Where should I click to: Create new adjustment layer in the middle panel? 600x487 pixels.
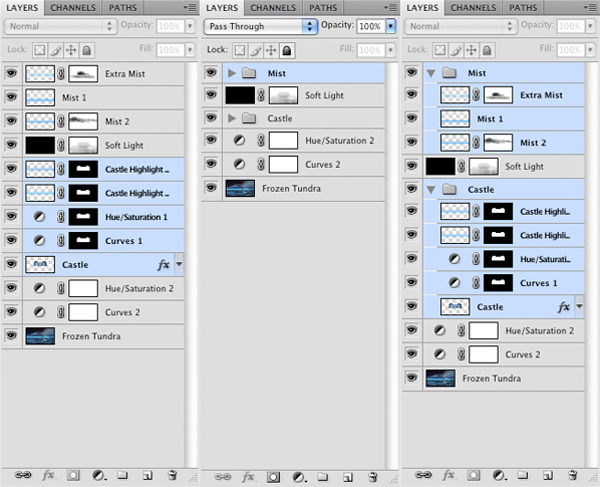click(299, 477)
